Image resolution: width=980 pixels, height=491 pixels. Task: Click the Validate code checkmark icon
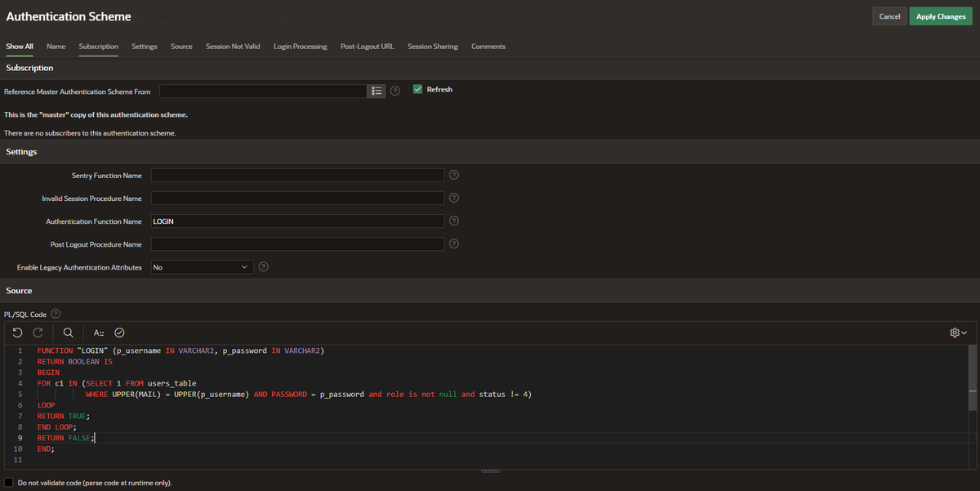(119, 333)
